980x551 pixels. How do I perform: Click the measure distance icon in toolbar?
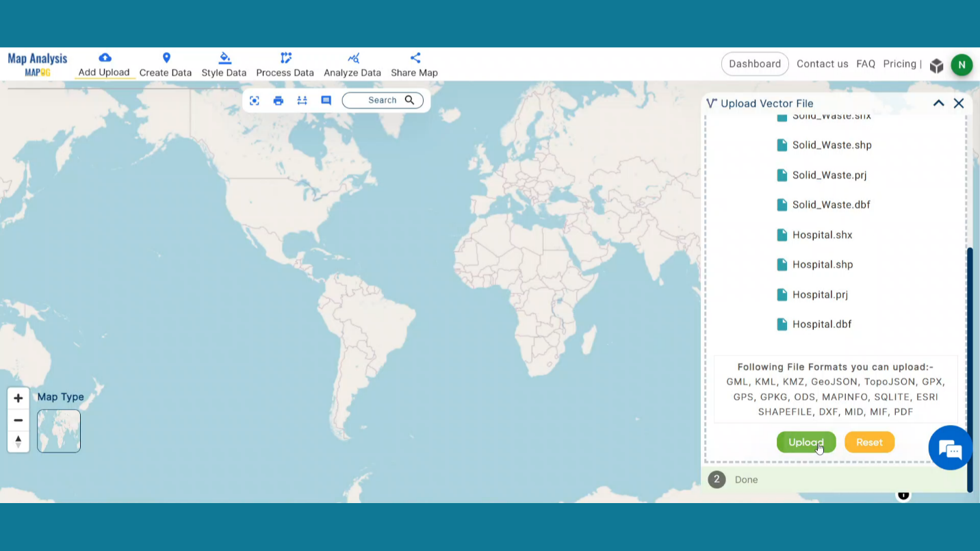(x=302, y=101)
